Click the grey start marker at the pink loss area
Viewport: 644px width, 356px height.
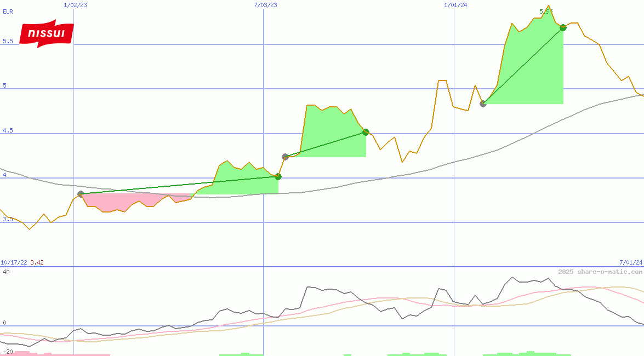(x=81, y=194)
